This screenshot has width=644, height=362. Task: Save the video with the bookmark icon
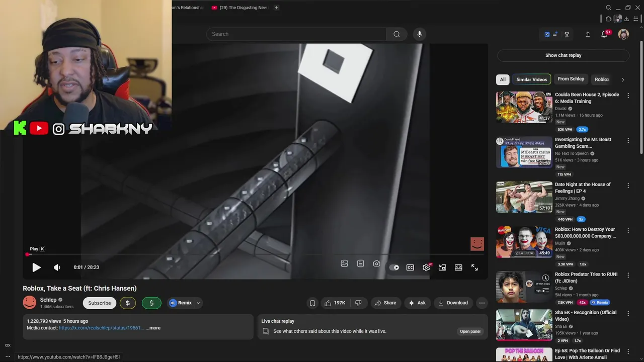(x=312, y=303)
